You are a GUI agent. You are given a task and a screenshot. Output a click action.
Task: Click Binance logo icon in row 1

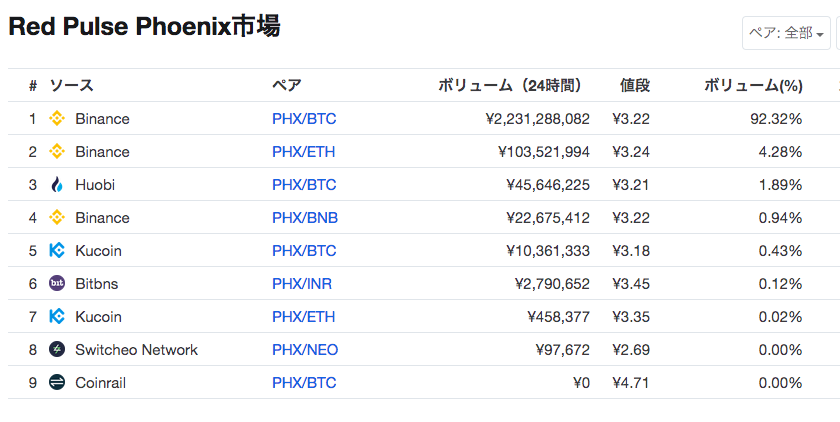coord(57,118)
